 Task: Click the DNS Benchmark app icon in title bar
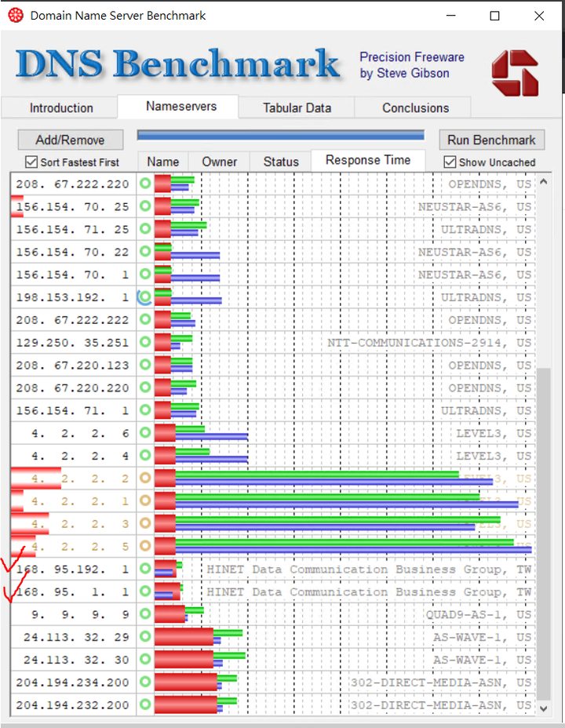tap(16, 16)
